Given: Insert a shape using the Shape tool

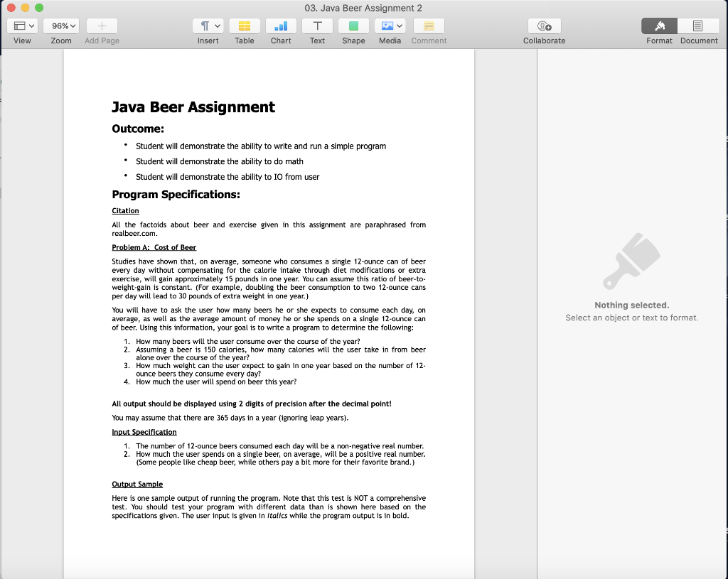Looking at the screenshot, I should [x=353, y=26].
